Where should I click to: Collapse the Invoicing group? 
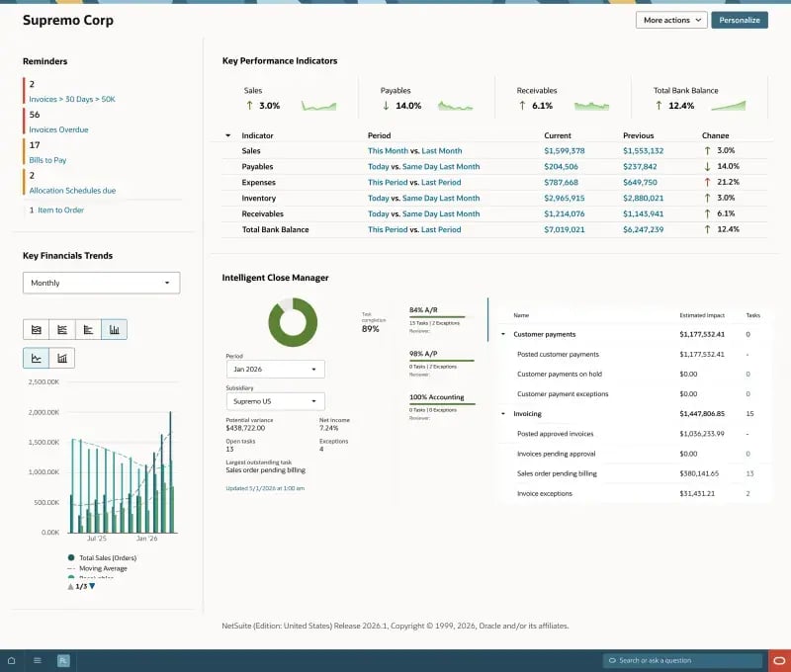(x=503, y=414)
